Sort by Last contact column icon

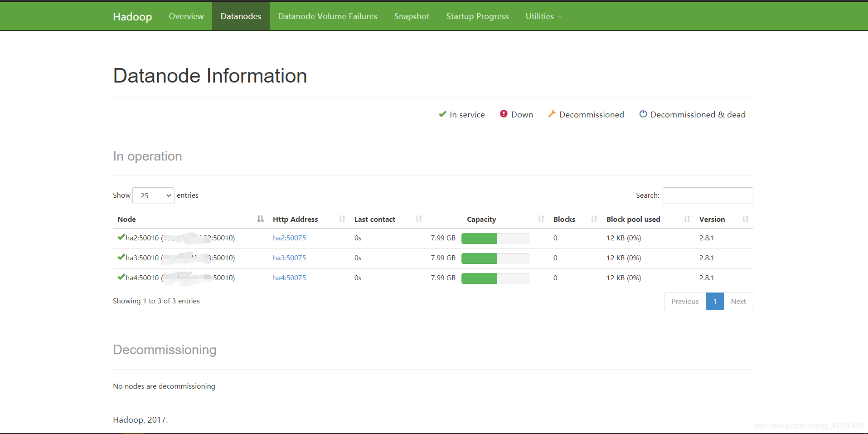coord(419,219)
